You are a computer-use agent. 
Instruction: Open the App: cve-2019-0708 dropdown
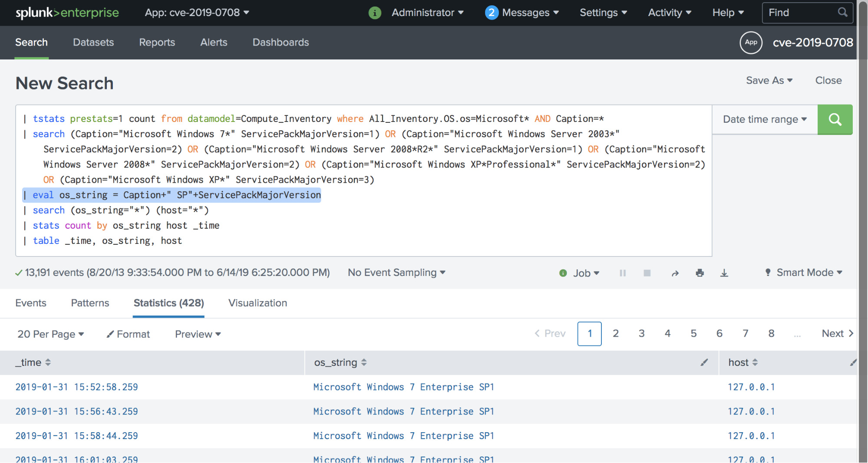pos(197,13)
